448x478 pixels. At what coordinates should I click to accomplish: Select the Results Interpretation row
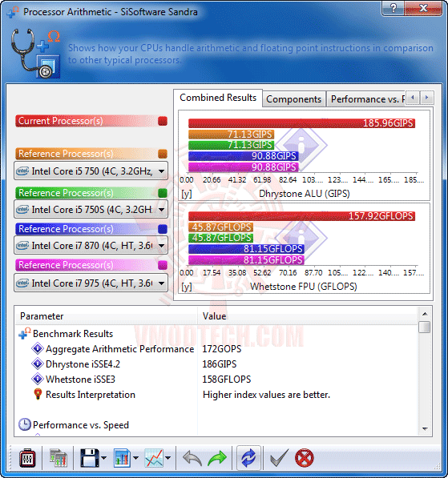[x=216, y=395]
